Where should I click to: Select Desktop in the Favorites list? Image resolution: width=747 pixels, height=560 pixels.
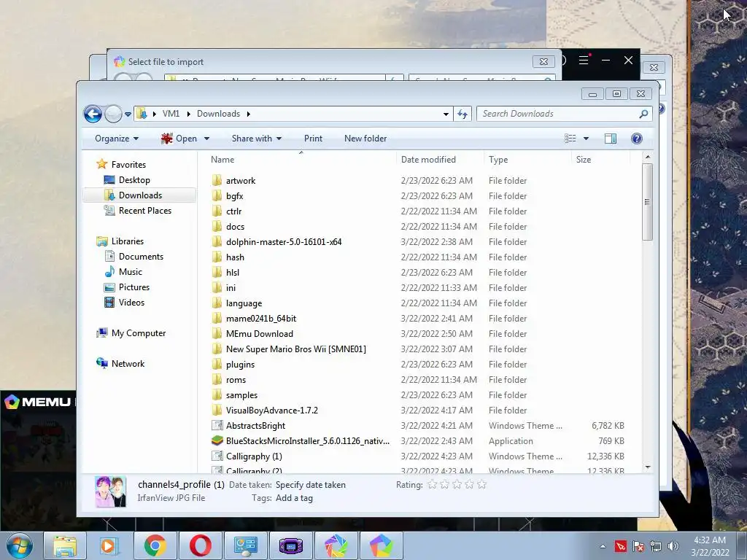coord(127,180)
